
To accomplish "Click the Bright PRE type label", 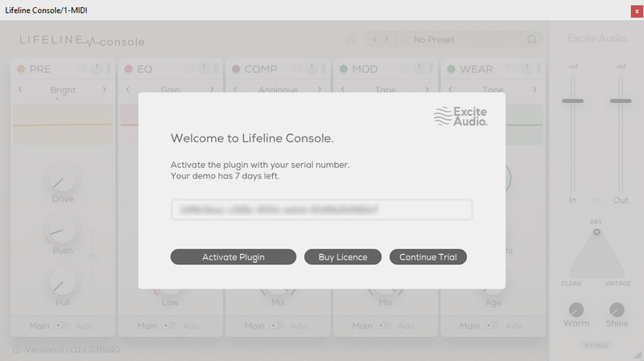I will (63, 90).
